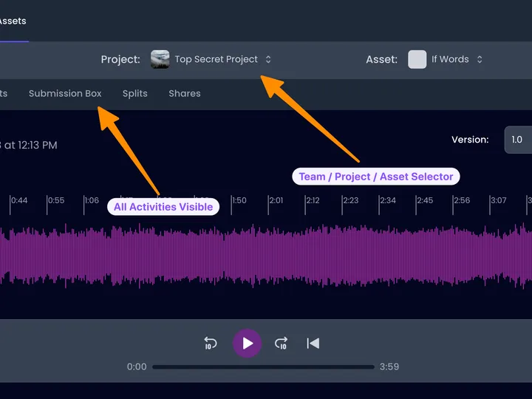
Task: Click the Top Secret Project thumbnail
Action: (x=160, y=59)
